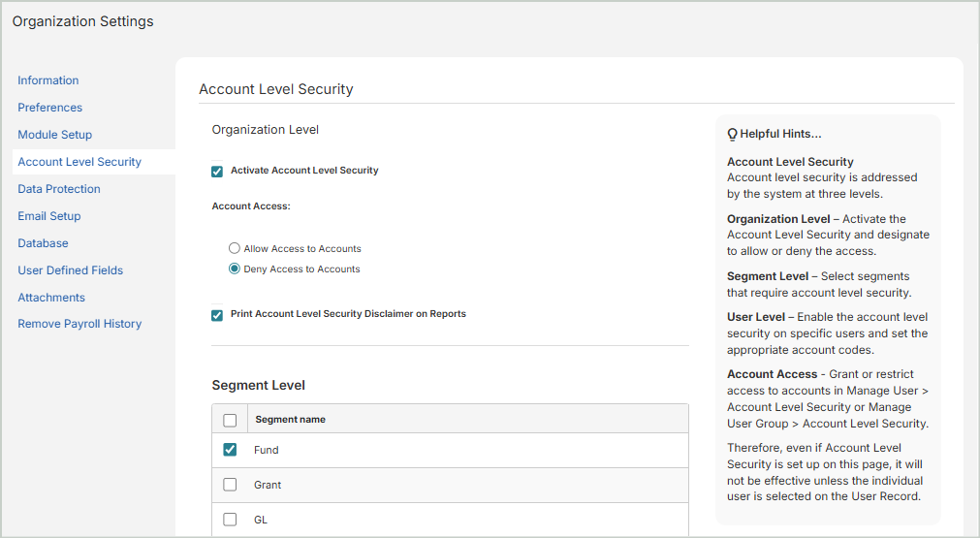Viewport: 980px width, 538px height.
Task: Click the Segment name column header
Action: coord(291,420)
